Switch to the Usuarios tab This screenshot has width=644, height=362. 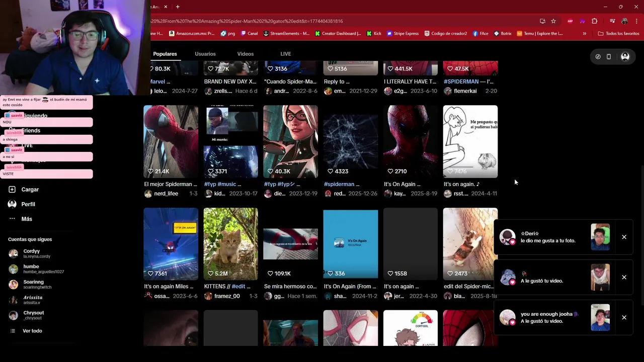(205, 54)
